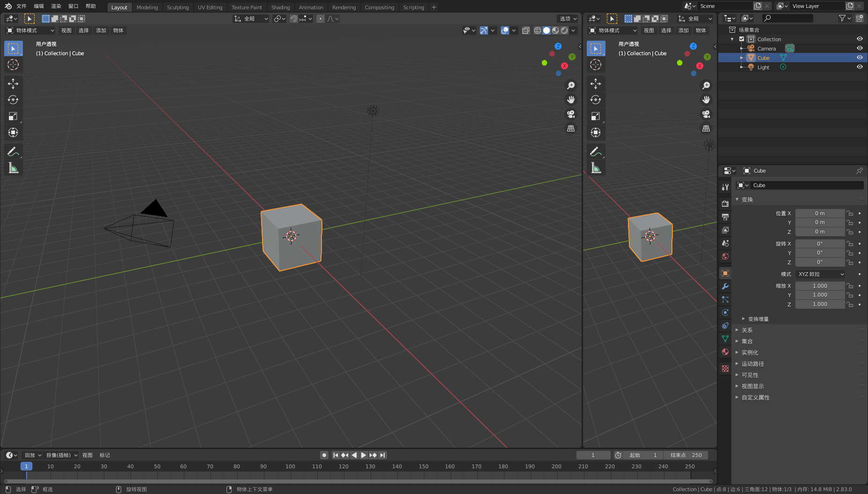Select the Move tool in the toolbar

tap(13, 83)
